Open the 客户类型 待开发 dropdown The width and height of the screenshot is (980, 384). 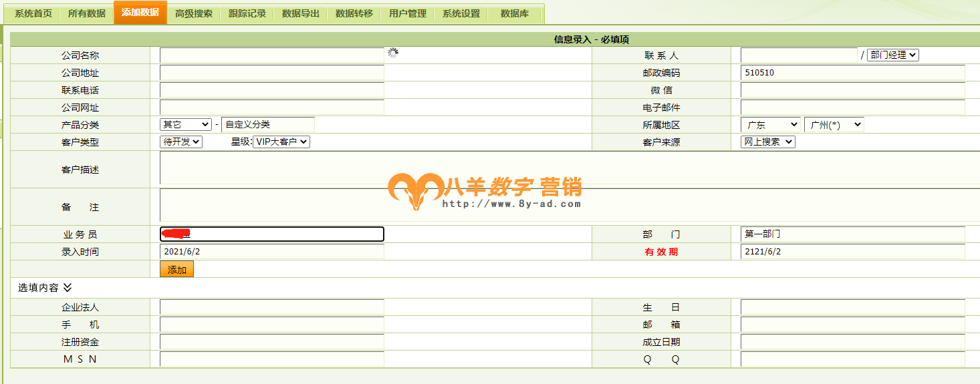(x=181, y=142)
